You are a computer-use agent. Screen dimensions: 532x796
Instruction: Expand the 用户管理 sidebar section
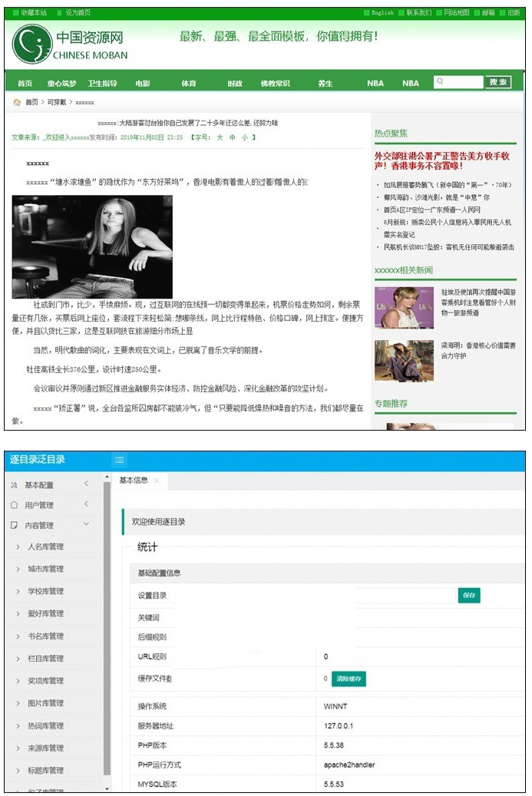tap(86, 504)
